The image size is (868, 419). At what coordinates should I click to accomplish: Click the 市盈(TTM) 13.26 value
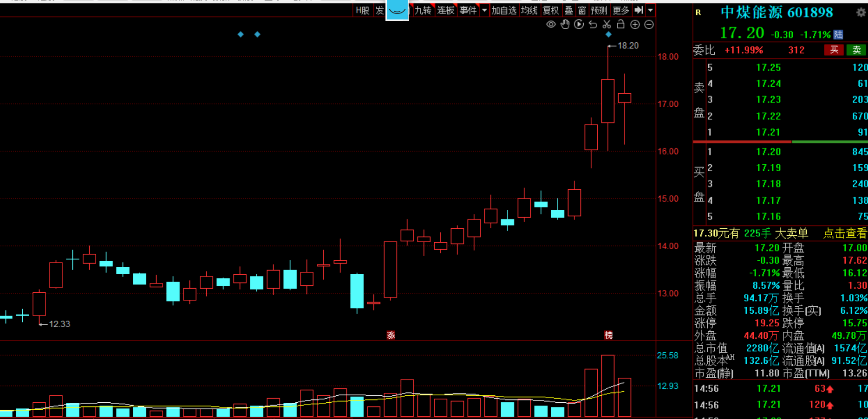click(x=855, y=373)
